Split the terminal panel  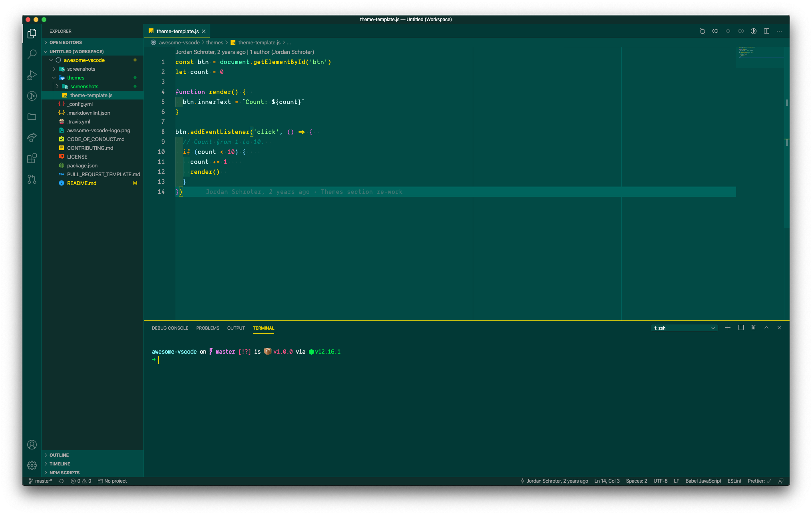point(741,328)
